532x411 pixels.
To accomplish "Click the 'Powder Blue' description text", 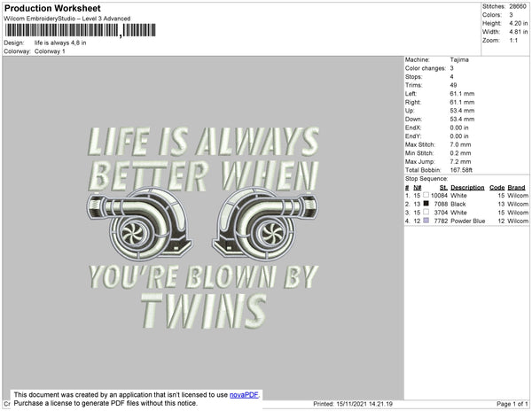I will click(468, 221).
